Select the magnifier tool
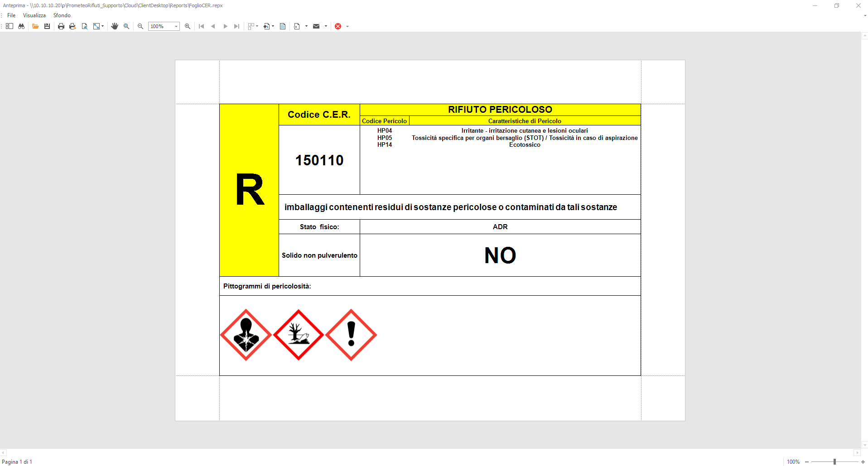 [126, 26]
